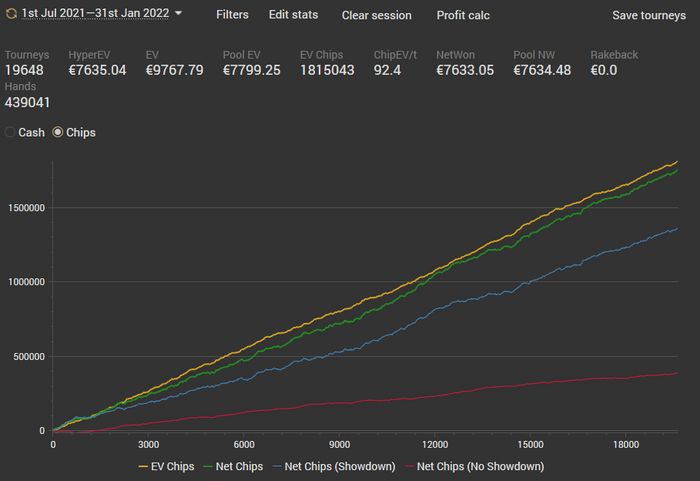Select the Cash radio button
This screenshot has height=481, width=700.
(10, 132)
